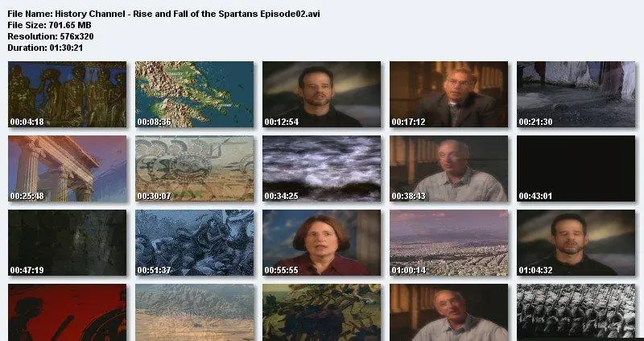
Task: Click the thumbnail timestamped 00:12:54
Action: coord(321,94)
